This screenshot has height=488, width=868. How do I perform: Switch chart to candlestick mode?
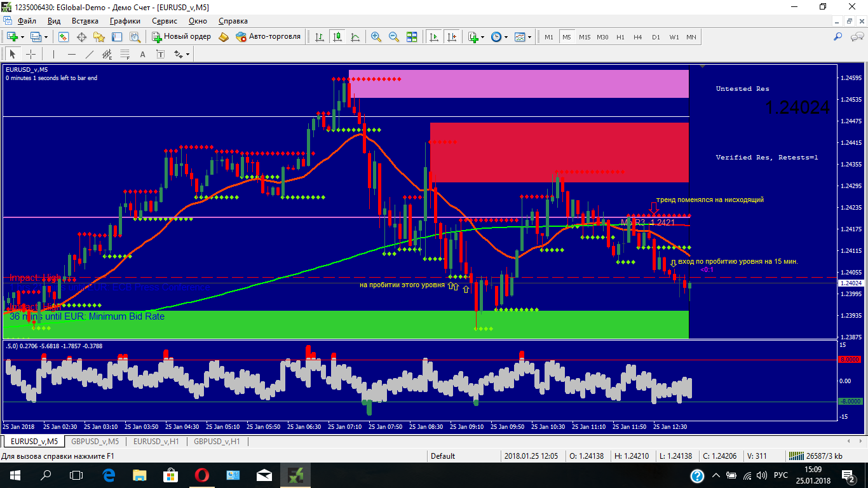(x=337, y=37)
